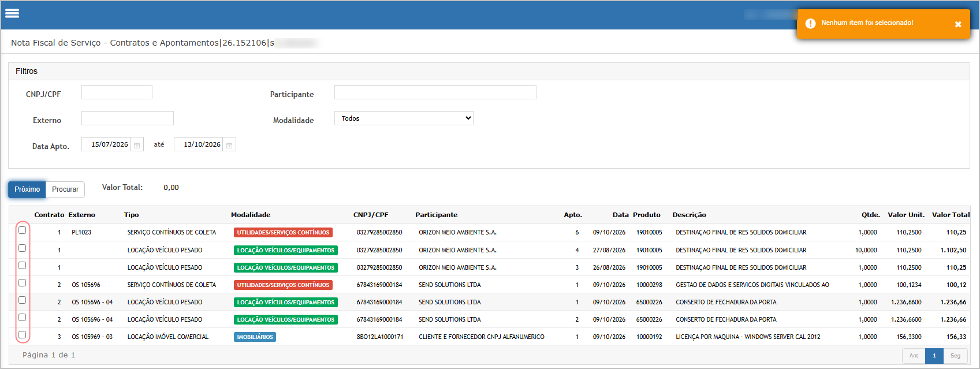
Task: Dismiss the 'Nenhum item foi selecionado!' notification
Action: (x=958, y=24)
